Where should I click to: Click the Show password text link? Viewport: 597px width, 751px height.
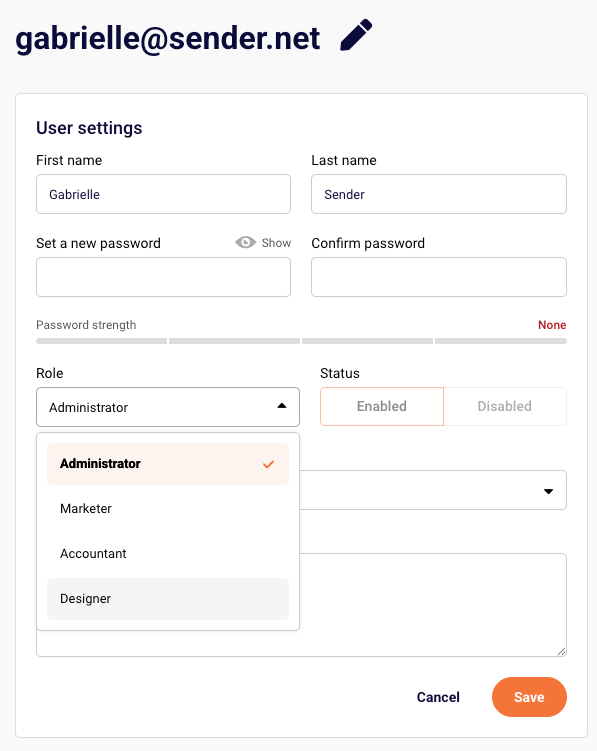click(x=276, y=243)
